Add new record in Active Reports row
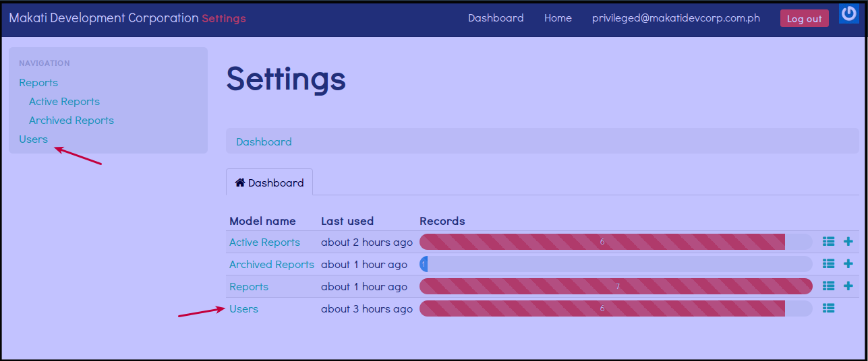Viewport: 868px width, 361px height. [848, 242]
